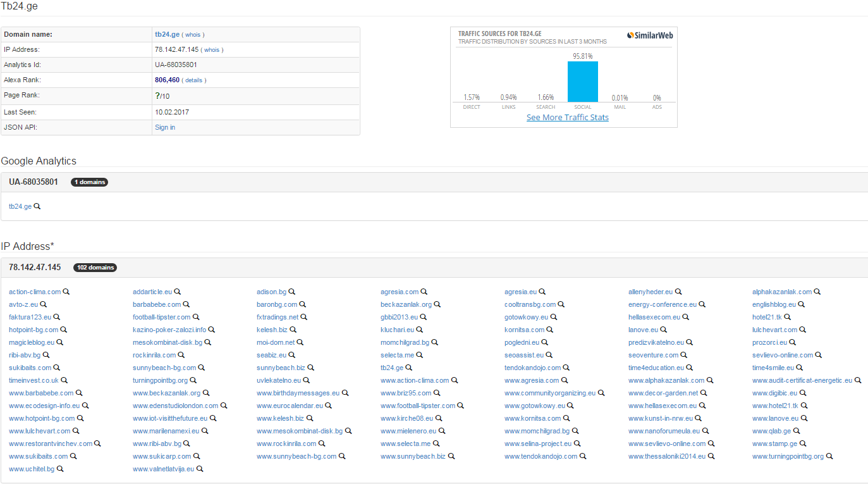The image size is (868, 484).
Task: Click the 1 domains badge
Action: (89, 182)
